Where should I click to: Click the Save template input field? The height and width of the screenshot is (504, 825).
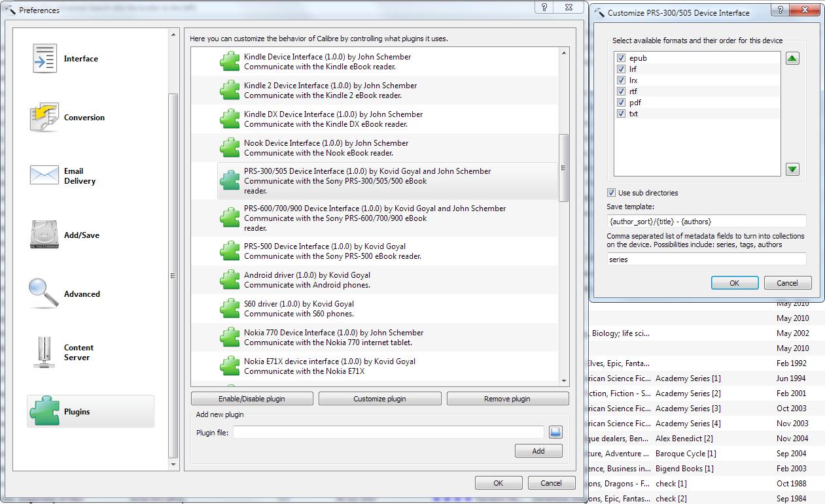[707, 222]
